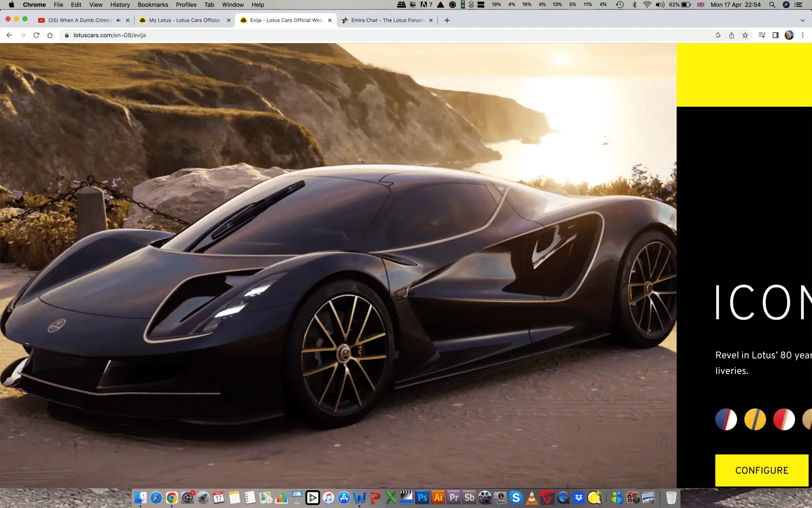Viewport: 812px width, 508px height.
Task: Switch to the Emira Chat forum tab
Action: click(387, 20)
